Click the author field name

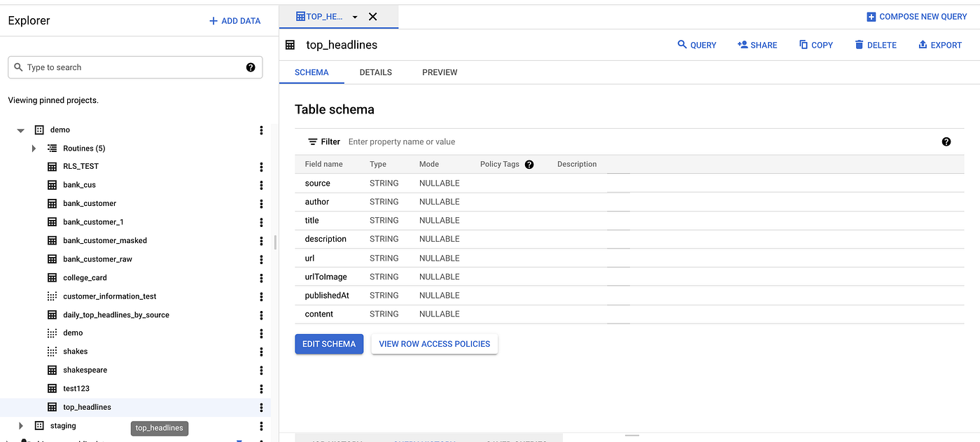pyautogui.click(x=316, y=202)
